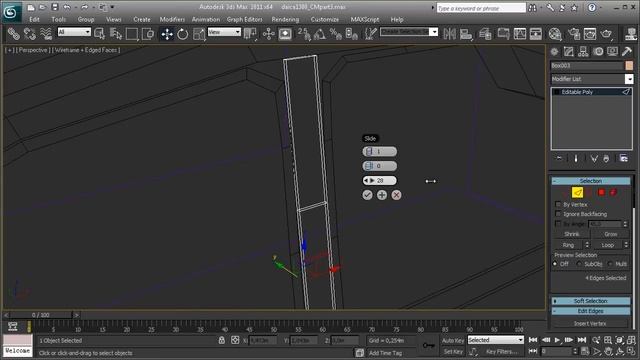The height and width of the screenshot is (360, 640).
Task: Open the Render Setup dialog
Action: click(x=574, y=34)
